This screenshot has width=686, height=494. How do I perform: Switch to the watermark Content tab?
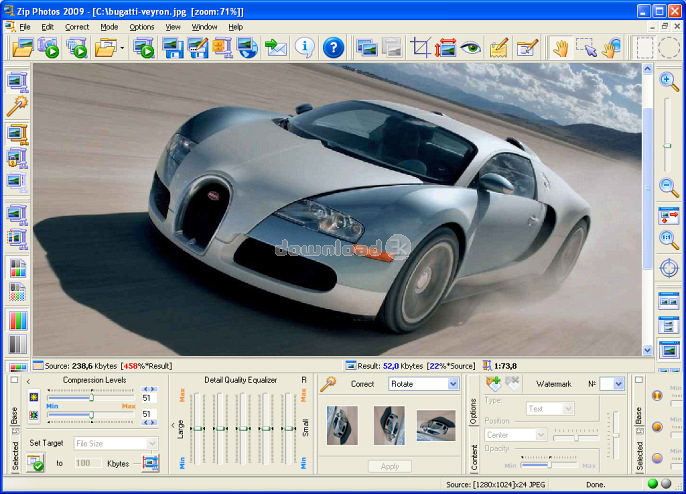(x=474, y=458)
